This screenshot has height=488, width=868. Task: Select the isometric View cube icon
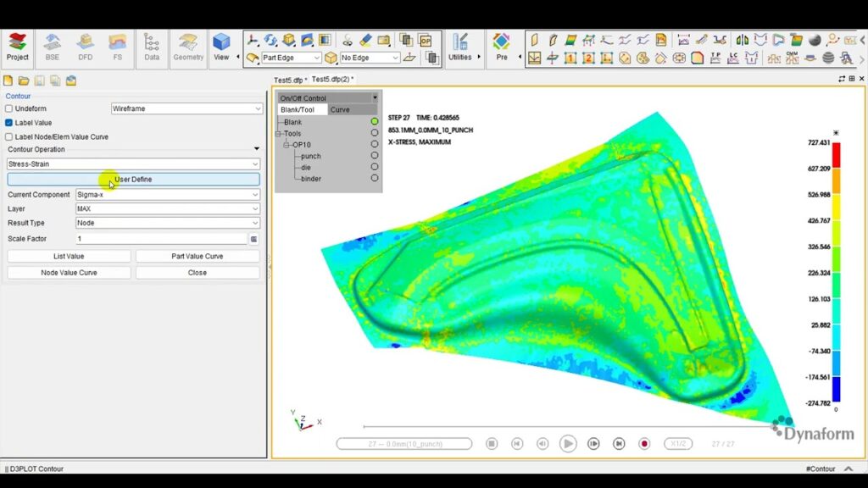pos(222,40)
